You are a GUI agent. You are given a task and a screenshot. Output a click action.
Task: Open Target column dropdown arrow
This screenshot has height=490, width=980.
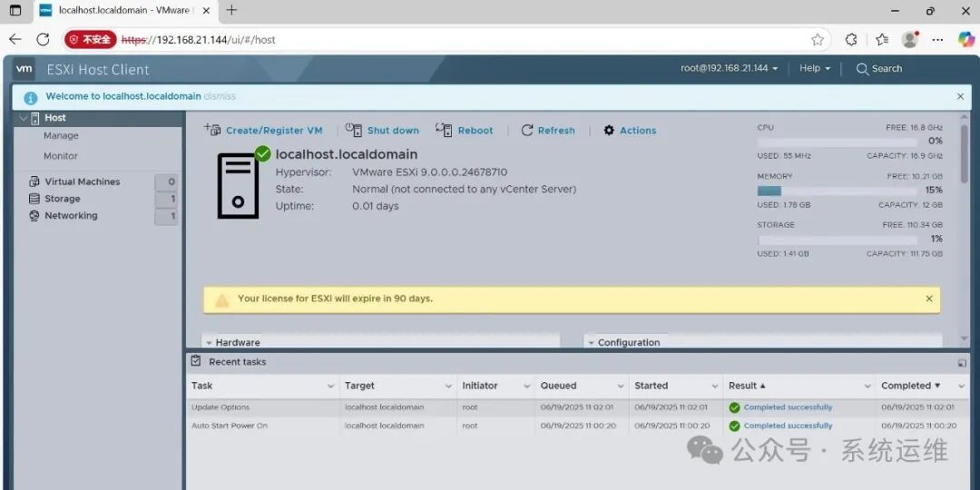coord(448,387)
